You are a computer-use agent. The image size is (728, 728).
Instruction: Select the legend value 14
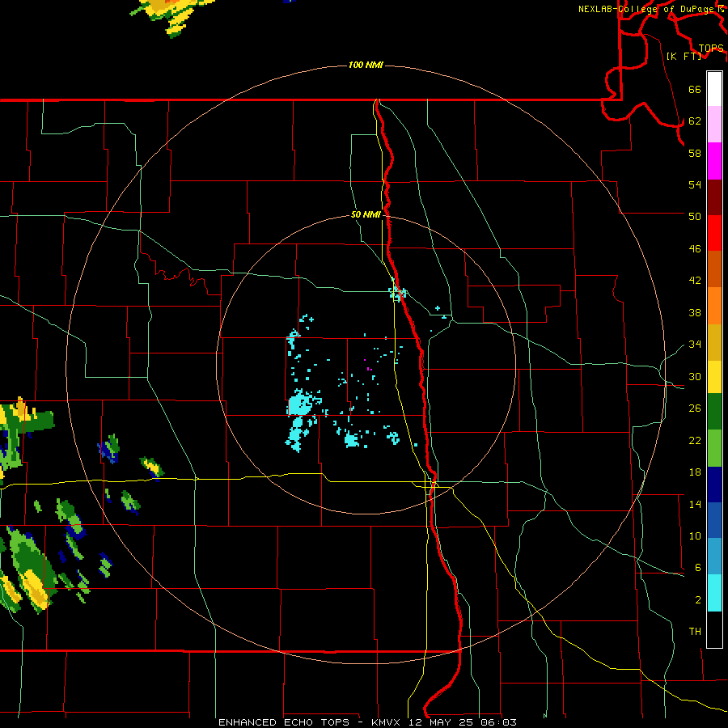(695, 504)
